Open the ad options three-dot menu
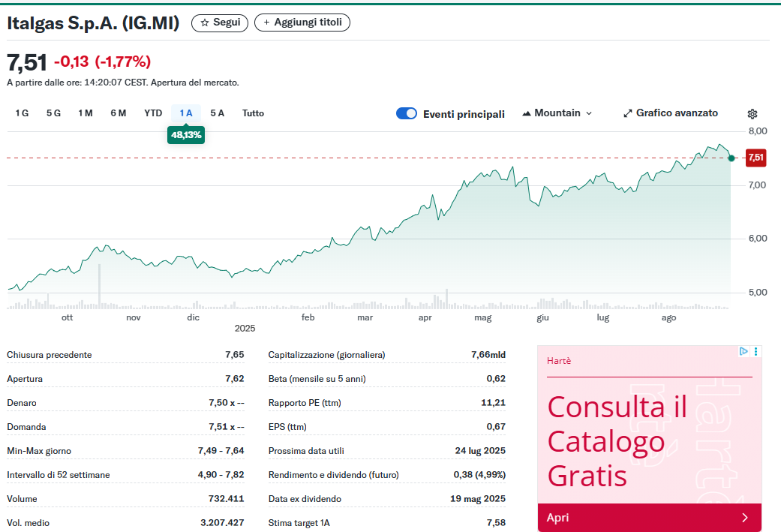This screenshot has width=781, height=532. click(x=755, y=351)
